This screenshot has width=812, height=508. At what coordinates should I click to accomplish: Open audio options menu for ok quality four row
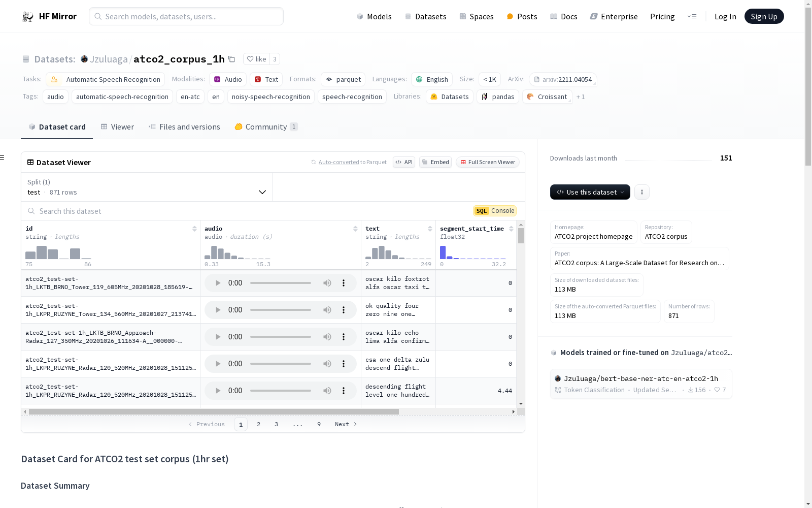[x=344, y=310]
